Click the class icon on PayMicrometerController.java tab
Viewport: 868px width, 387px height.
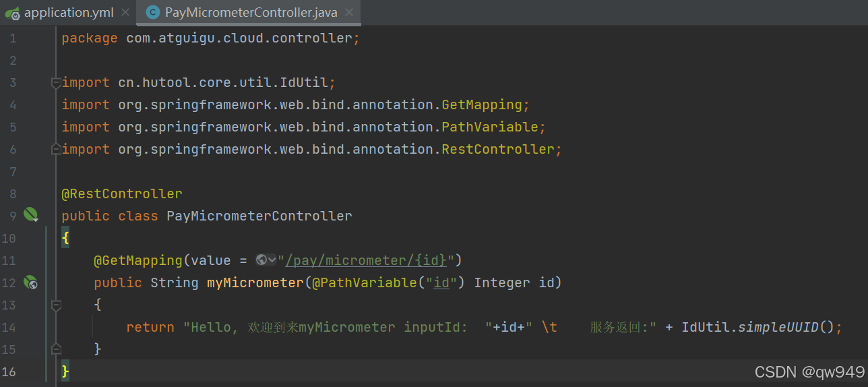click(x=154, y=12)
